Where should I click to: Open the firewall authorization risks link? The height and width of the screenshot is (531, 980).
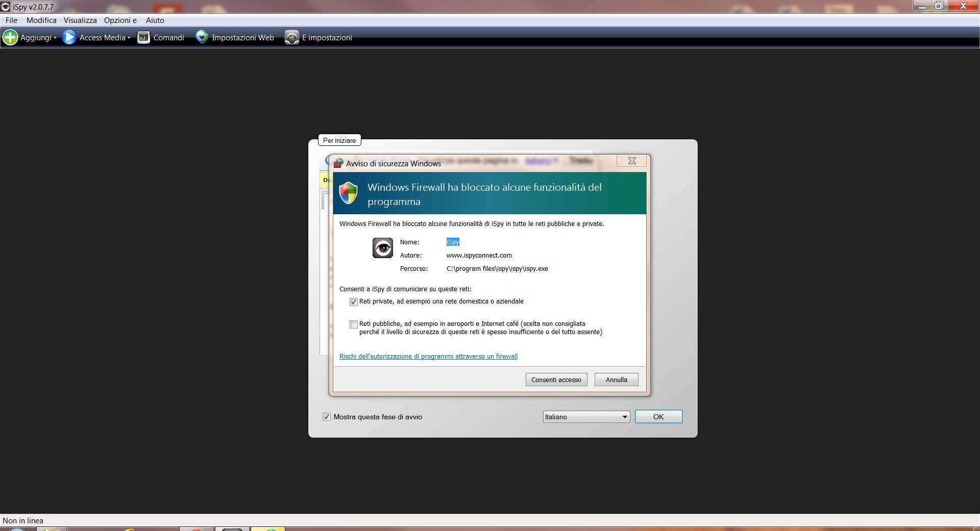coord(428,357)
